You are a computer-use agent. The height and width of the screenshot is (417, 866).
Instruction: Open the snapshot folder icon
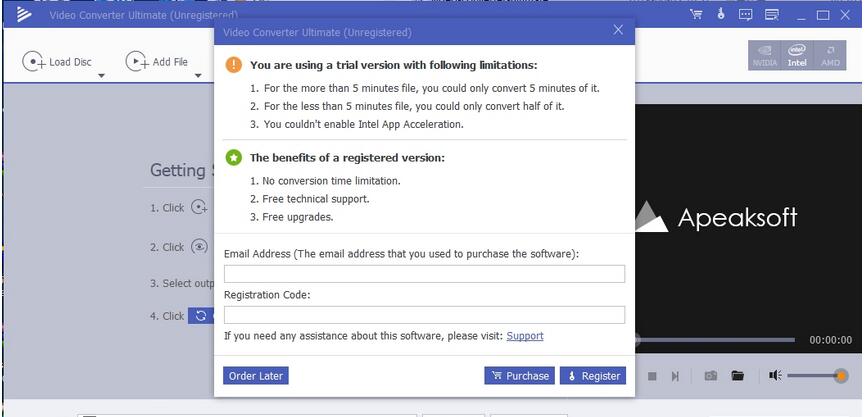[x=737, y=376]
